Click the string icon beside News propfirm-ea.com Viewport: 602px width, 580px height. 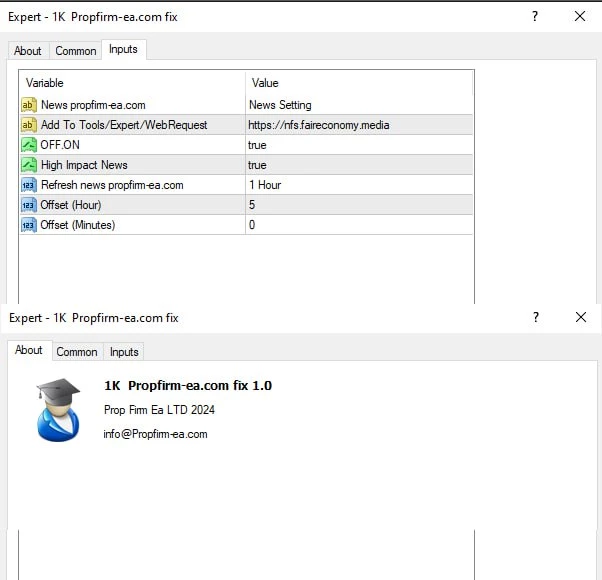pos(28,105)
